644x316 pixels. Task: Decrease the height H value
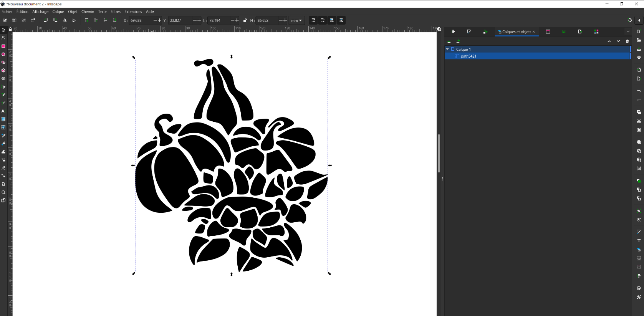pyautogui.click(x=281, y=20)
